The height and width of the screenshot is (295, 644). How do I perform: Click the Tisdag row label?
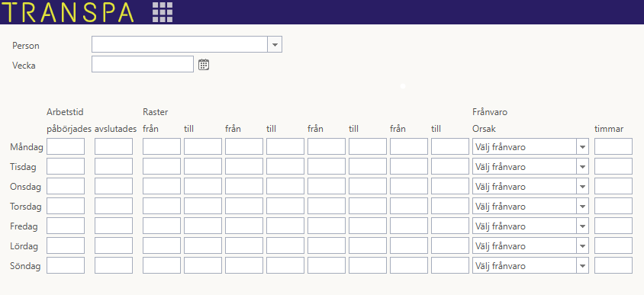click(23, 167)
